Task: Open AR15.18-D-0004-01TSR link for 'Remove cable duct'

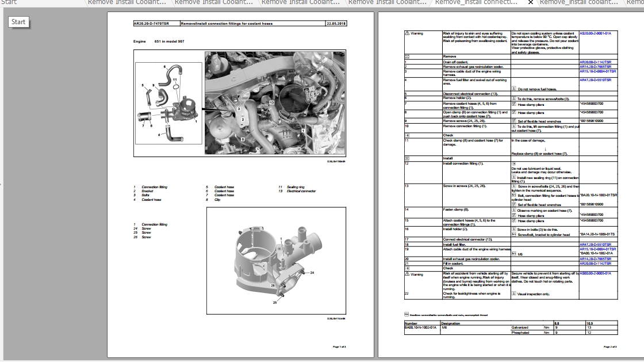Action: click(597, 71)
